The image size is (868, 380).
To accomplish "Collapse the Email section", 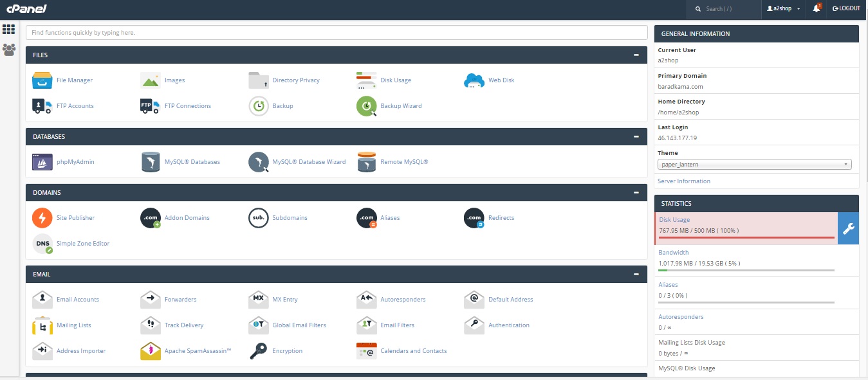I will (x=636, y=275).
